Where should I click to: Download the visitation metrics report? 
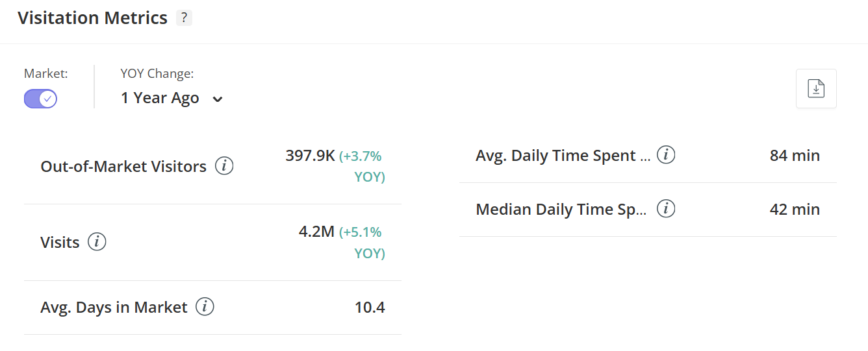click(x=816, y=88)
